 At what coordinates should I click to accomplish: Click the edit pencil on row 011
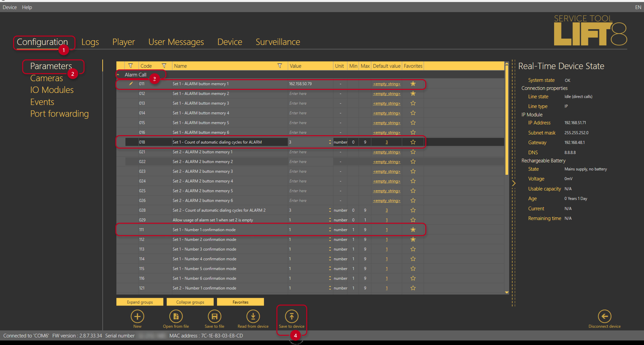pos(131,84)
